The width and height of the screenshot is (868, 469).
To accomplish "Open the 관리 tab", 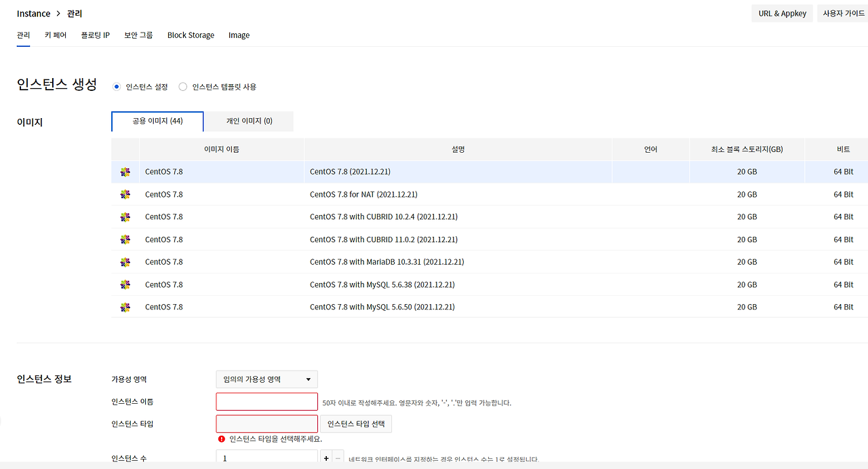I will point(24,35).
